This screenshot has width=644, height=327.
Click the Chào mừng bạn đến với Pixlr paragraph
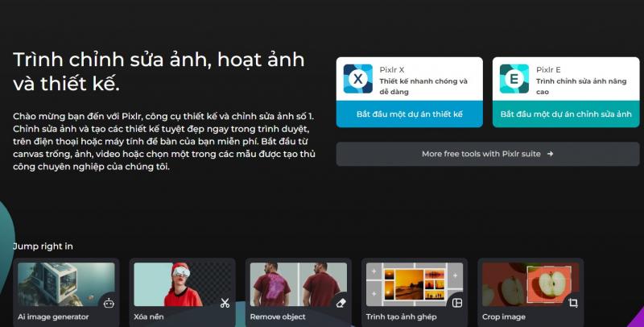164,141
